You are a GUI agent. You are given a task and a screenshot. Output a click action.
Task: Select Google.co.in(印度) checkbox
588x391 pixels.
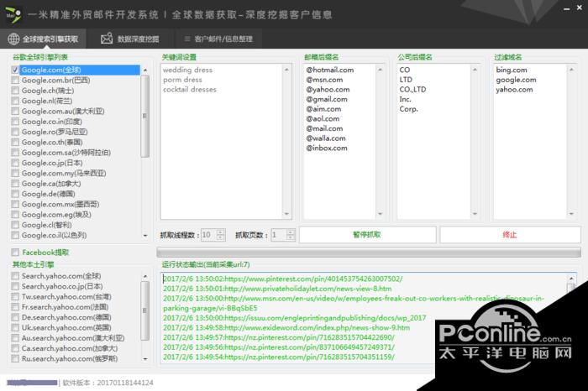pyautogui.click(x=15, y=122)
